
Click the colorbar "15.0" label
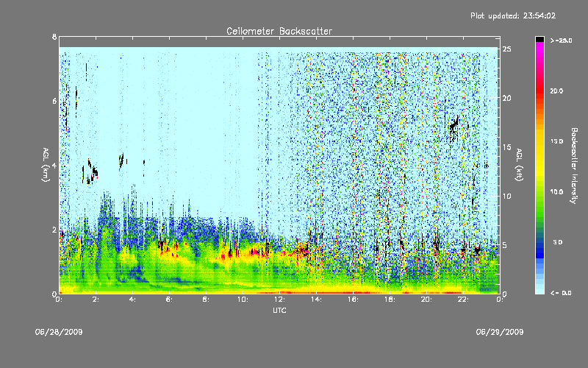[x=556, y=141]
